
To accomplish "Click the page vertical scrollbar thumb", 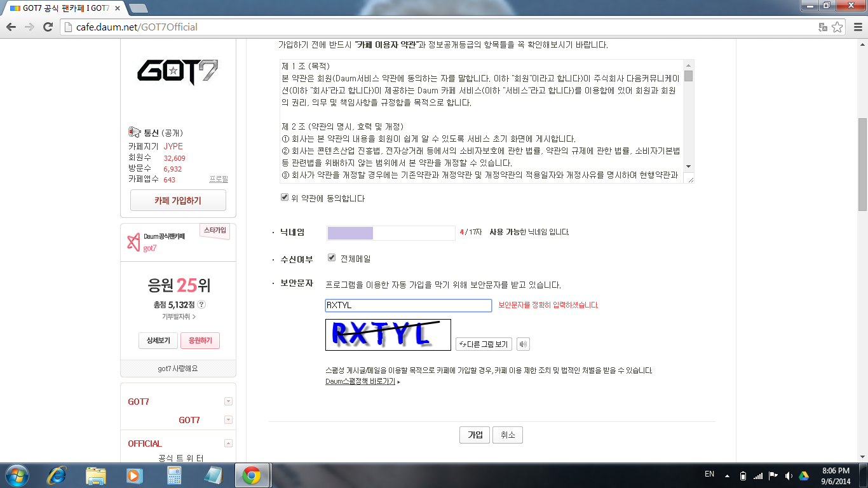I will pos(862,164).
